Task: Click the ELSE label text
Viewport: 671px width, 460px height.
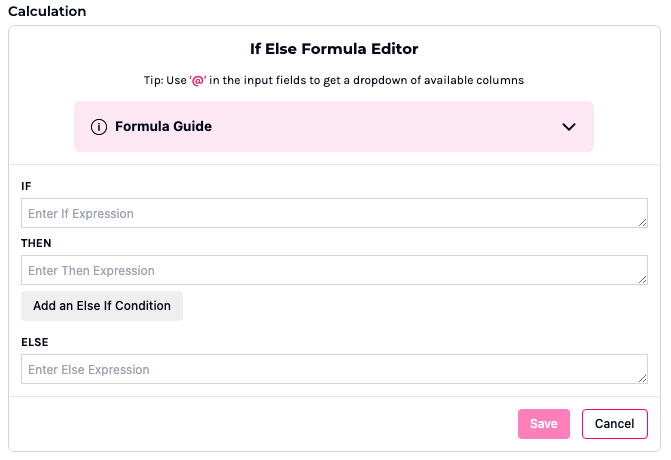Action: 35,342
